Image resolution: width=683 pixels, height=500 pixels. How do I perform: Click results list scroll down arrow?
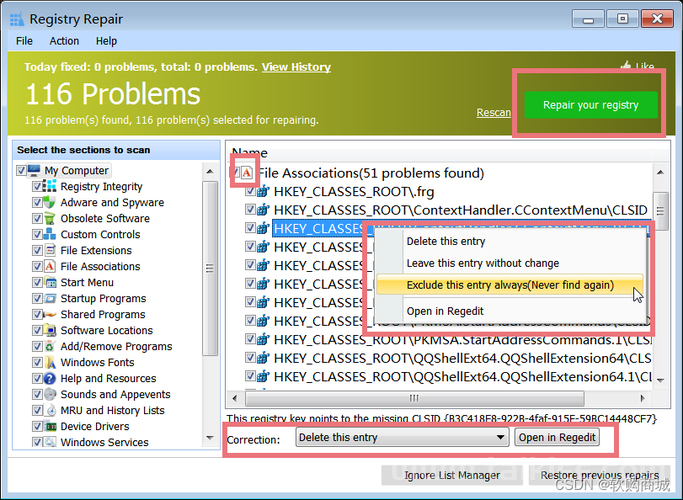point(660,380)
